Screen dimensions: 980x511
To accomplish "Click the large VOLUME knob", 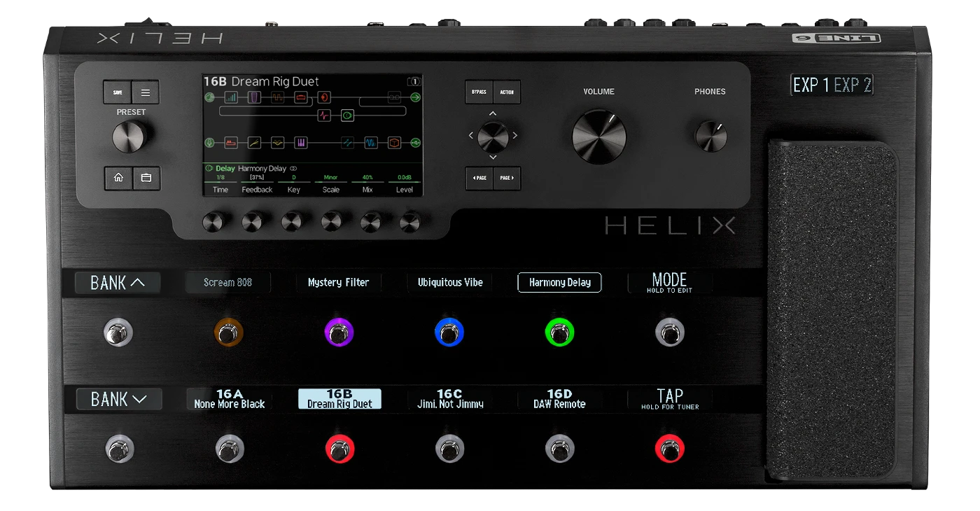I will pyautogui.click(x=598, y=136).
